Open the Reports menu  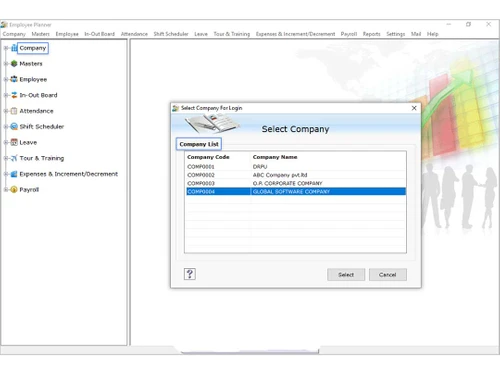click(372, 34)
